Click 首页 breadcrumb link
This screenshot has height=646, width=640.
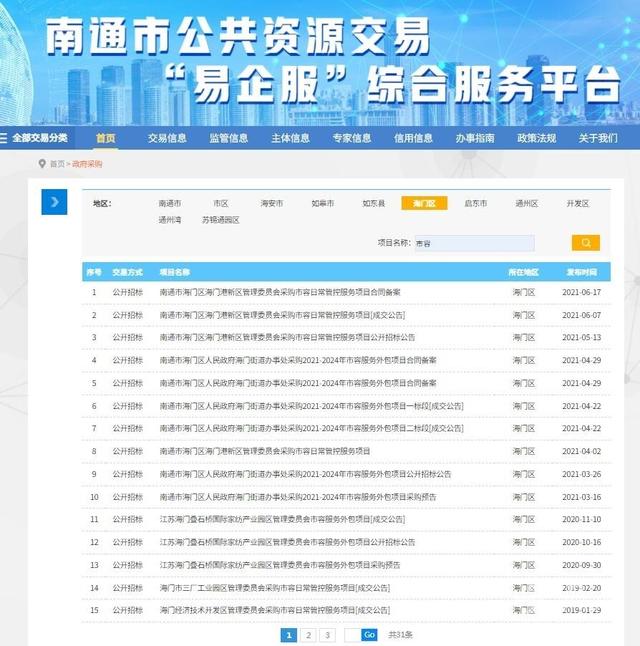pyautogui.click(x=57, y=164)
